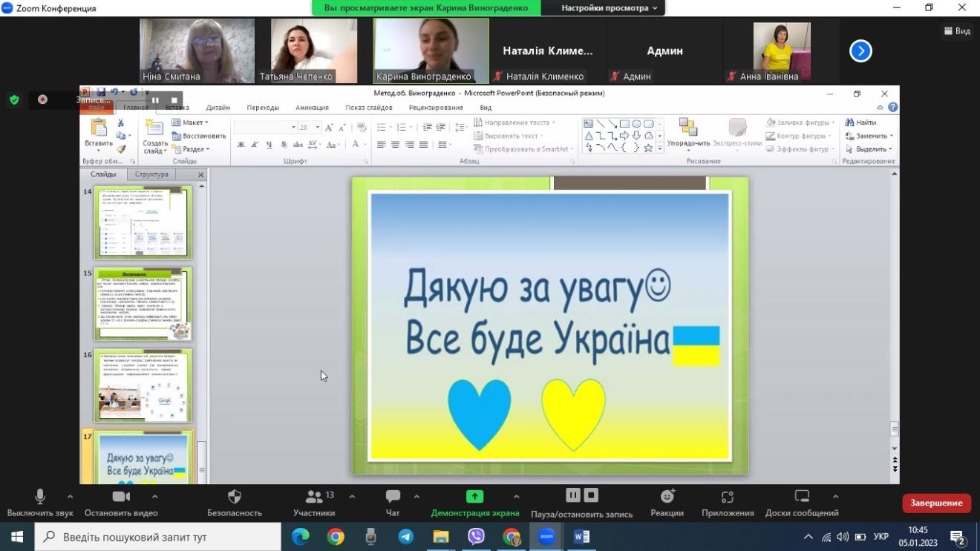
Task: Open Реакции reactions menu
Action: tap(667, 503)
